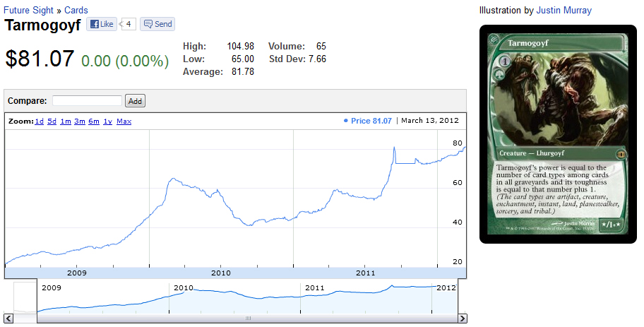Click the Facebook like count bubble
Screen dimensions: 644x327
(x=128, y=24)
